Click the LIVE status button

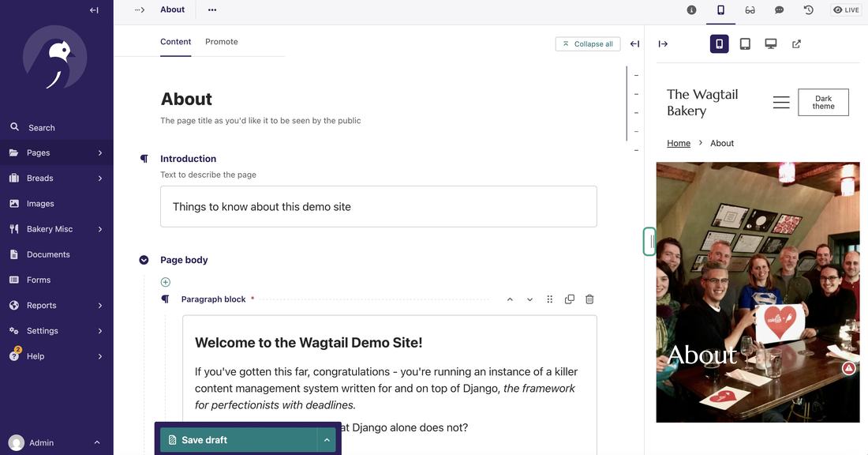(x=847, y=10)
